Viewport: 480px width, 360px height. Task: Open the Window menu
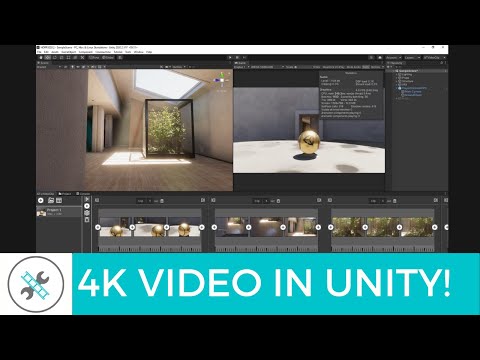(139, 52)
